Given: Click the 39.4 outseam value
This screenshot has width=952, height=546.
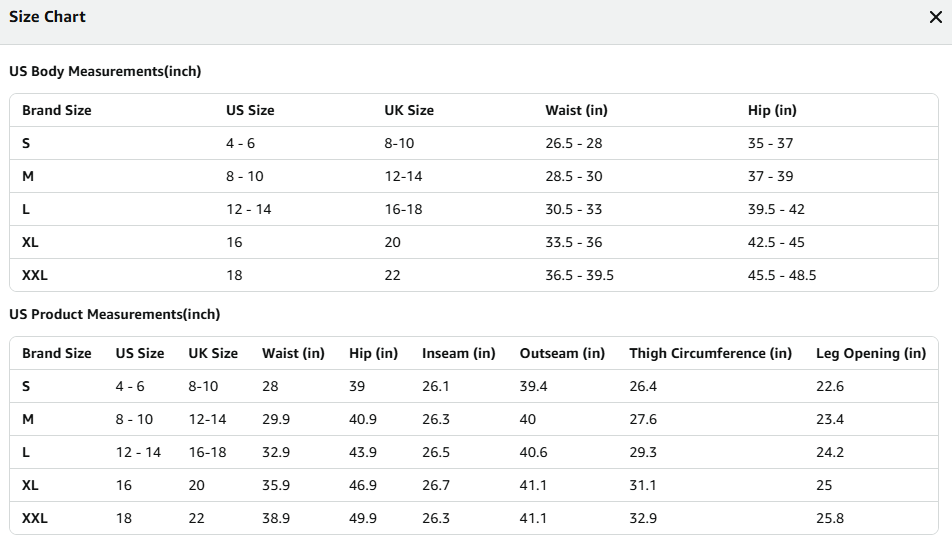Looking at the screenshot, I should [534, 386].
